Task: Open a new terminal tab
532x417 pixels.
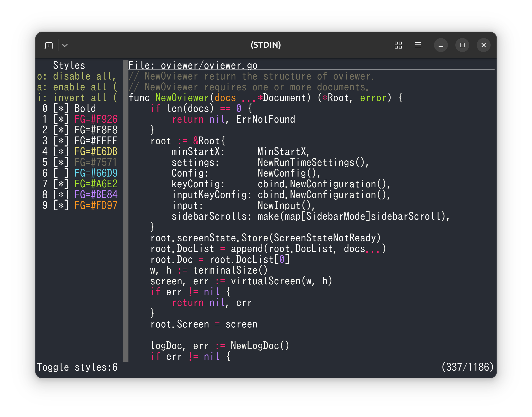Action: click(49, 45)
